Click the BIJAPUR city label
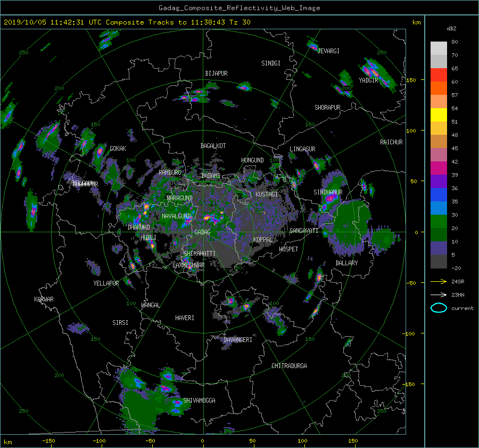Screen dimensions: 479x448 (x=216, y=74)
